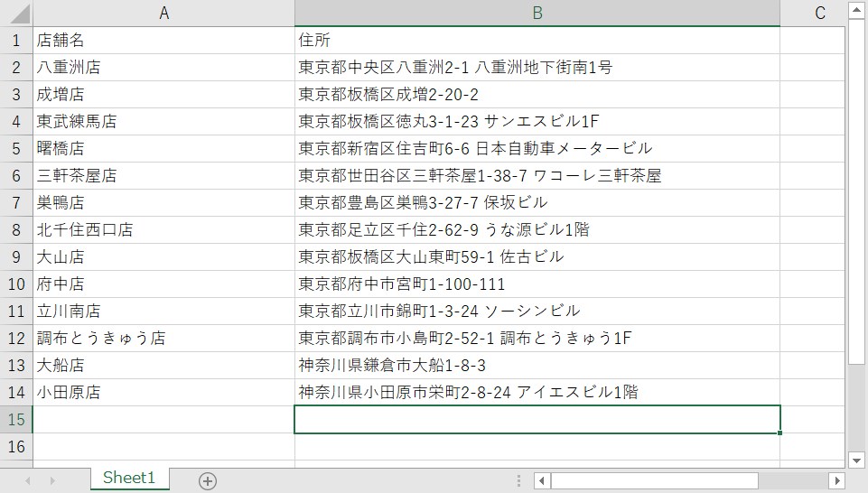Click horizontal scrollbar left arrow
This screenshot has height=493, width=868.
[542, 481]
